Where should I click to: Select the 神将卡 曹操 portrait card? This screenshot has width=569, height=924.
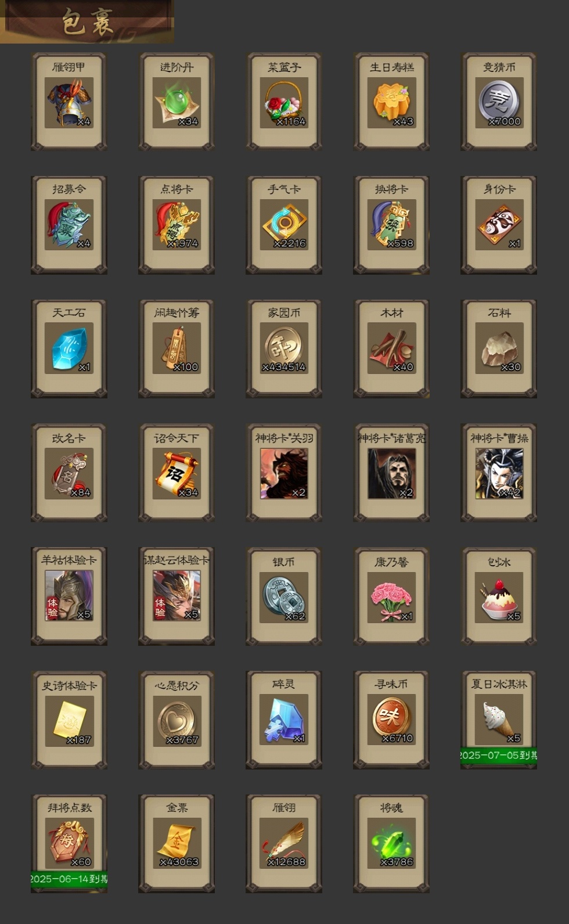tap(499, 473)
